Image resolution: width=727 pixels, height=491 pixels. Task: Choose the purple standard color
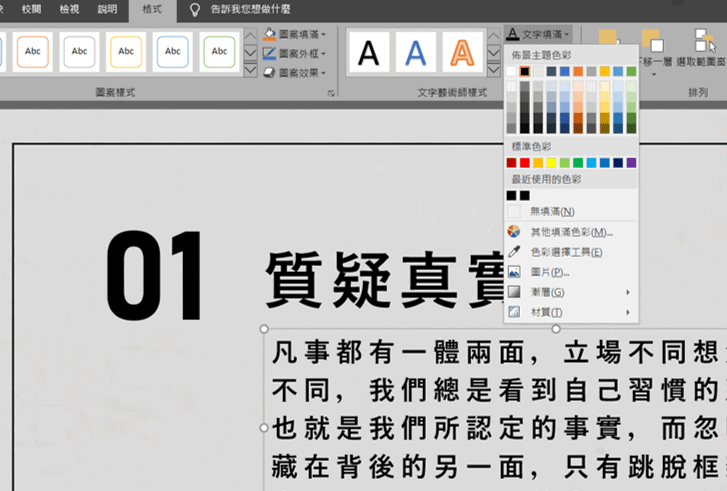point(631,163)
